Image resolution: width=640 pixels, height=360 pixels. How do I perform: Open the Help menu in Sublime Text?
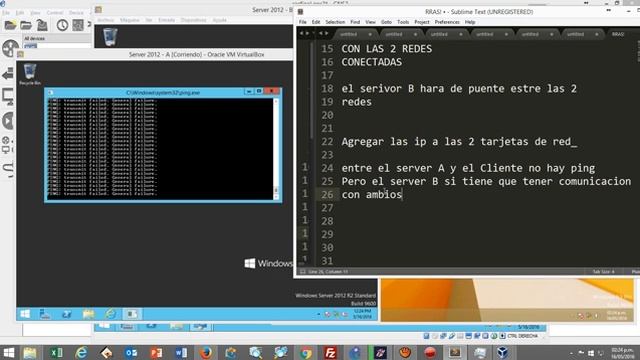coord(470,22)
